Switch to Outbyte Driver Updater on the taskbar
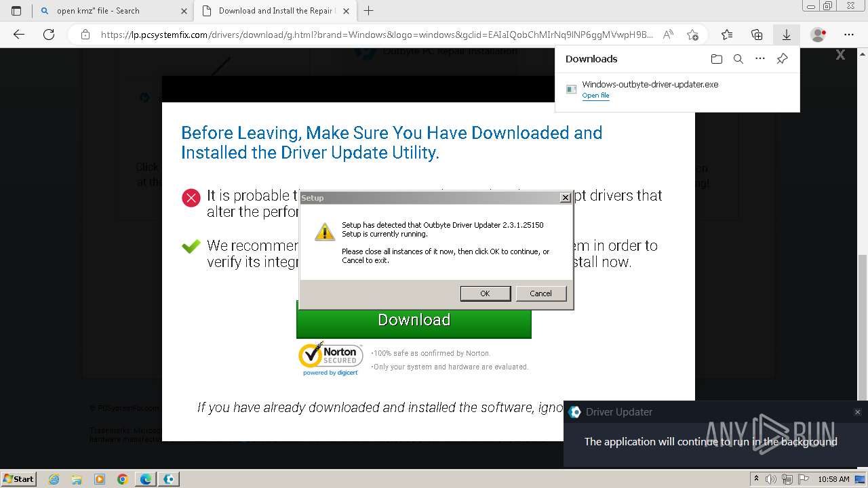This screenshot has width=868, height=488. (169, 479)
